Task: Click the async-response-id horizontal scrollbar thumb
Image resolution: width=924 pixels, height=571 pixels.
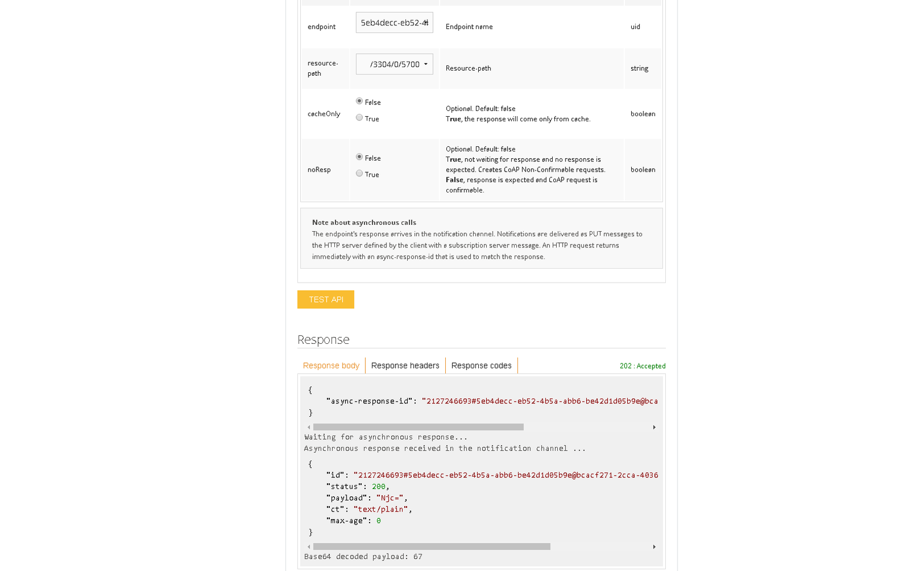Action: (x=418, y=427)
